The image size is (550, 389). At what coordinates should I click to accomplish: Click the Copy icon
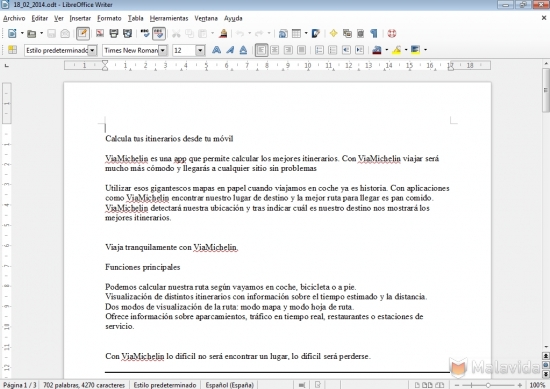coord(189,34)
